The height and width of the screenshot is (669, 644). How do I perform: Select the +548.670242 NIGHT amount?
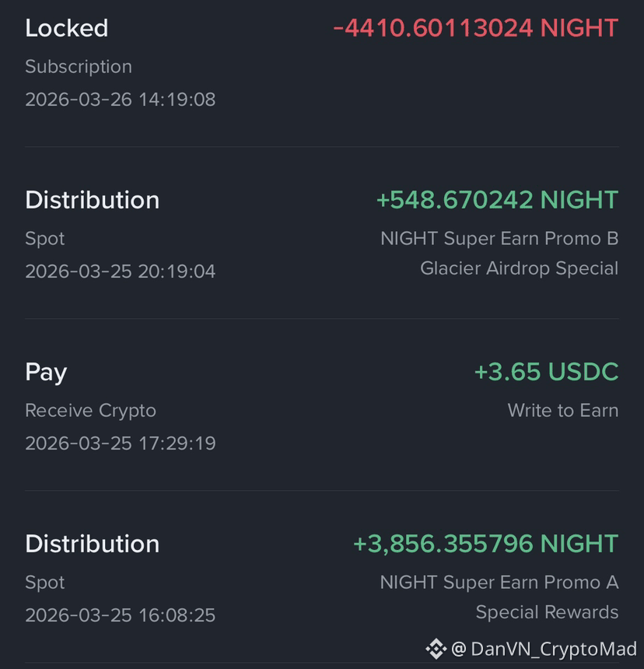[x=497, y=200]
